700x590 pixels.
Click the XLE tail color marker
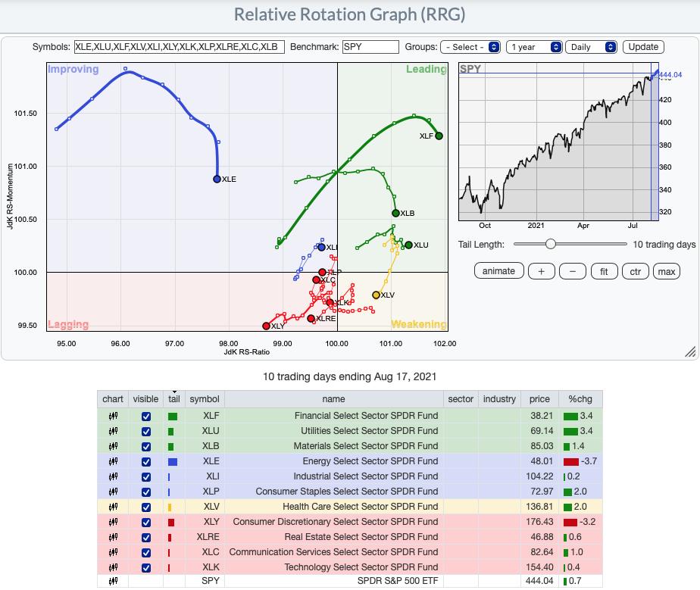tap(173, 462)
